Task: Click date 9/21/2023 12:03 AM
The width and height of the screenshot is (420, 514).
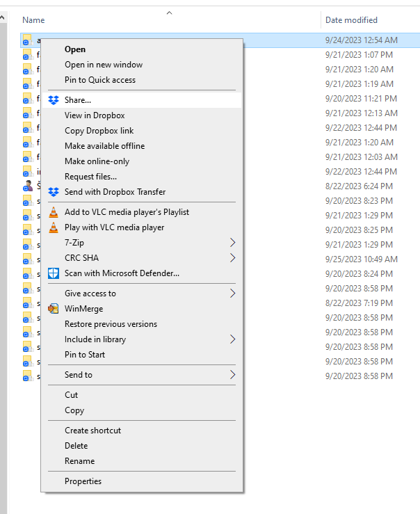Action: [x=362, y=157]
